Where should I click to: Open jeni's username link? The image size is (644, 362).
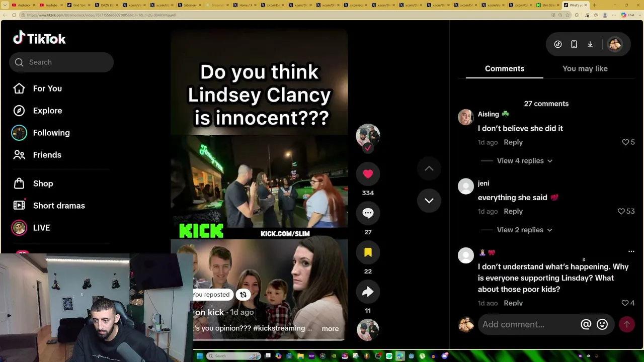click(484, 184)
